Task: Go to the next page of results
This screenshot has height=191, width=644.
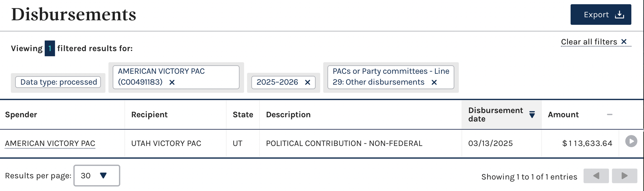Action: pos(624,176)
